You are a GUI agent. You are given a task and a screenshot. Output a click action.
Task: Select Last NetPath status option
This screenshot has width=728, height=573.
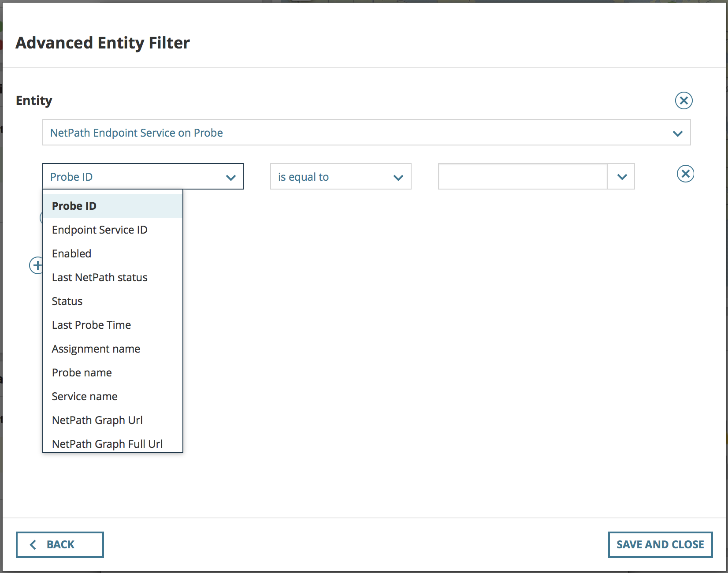point(113,277)
